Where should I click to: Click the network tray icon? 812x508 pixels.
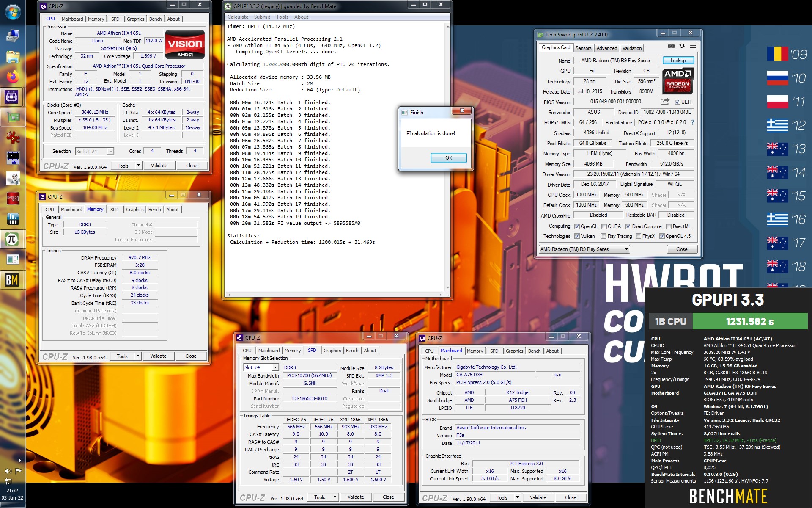8,481
